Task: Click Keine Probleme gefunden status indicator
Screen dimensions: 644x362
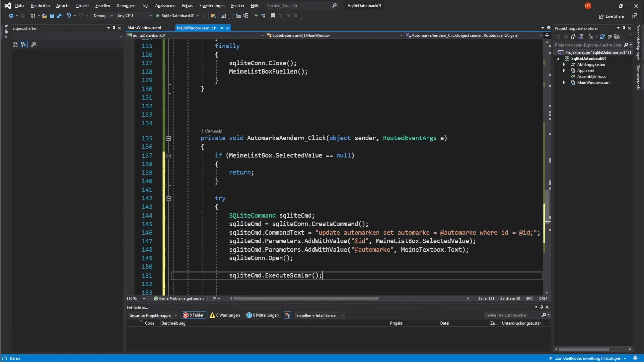Action: [179, 298]
